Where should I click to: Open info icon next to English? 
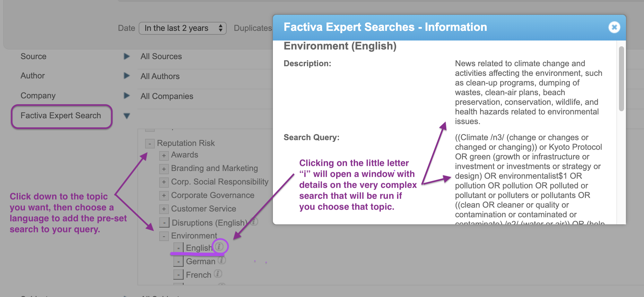(x=219, y=247)
